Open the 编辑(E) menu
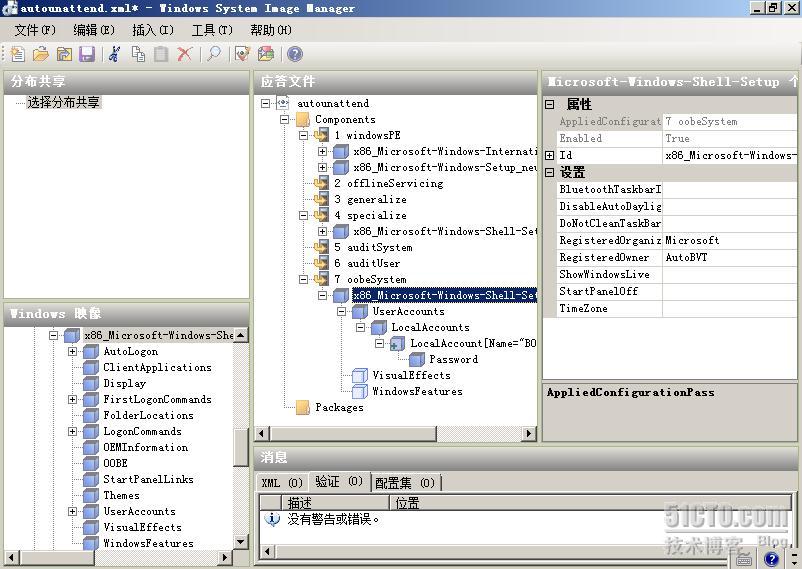Screen dimensions: 802x569 (x=94, y=30)
